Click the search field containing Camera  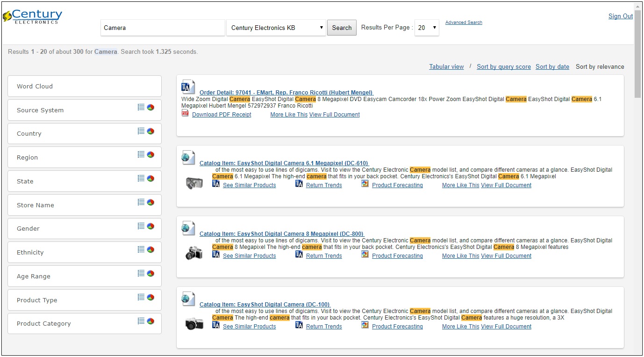point(163,28)
